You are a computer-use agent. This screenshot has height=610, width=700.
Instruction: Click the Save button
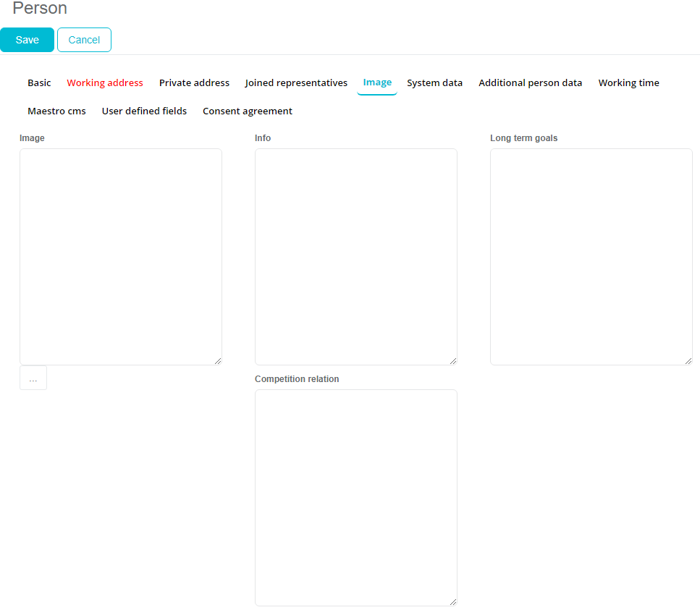pos(27,40)
